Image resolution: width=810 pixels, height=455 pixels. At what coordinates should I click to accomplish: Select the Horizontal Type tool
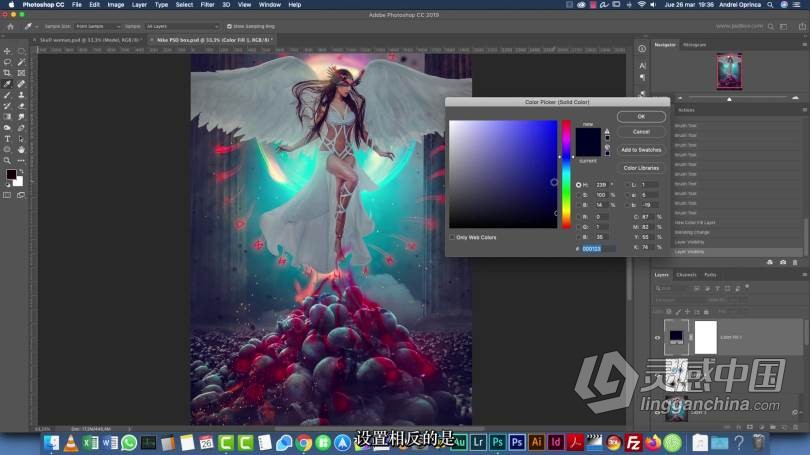(7, 139)
